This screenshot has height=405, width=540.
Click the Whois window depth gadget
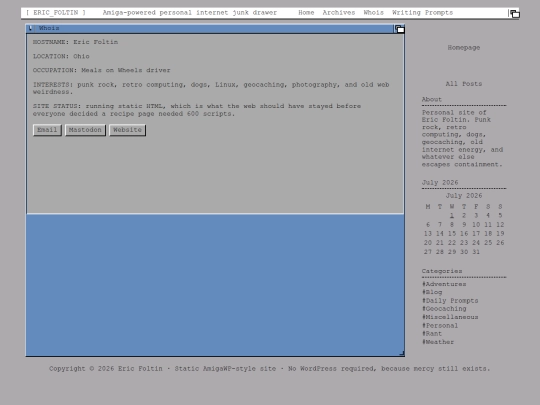click(399, 29)
